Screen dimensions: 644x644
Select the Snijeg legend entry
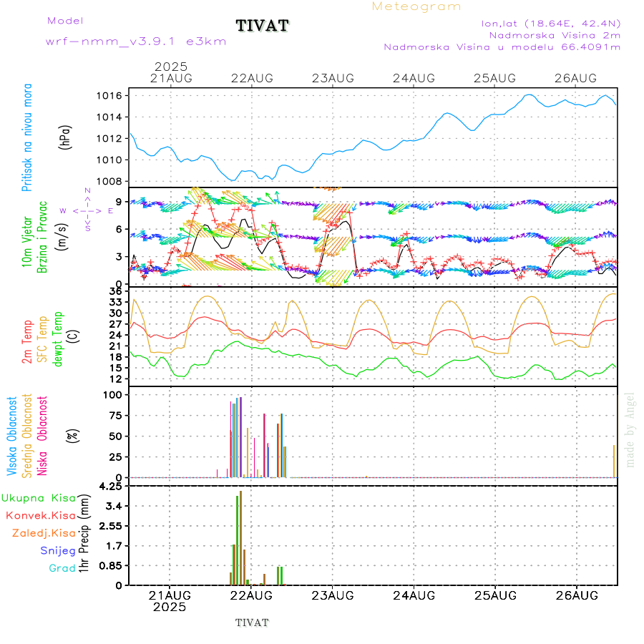tap(57, 550)
